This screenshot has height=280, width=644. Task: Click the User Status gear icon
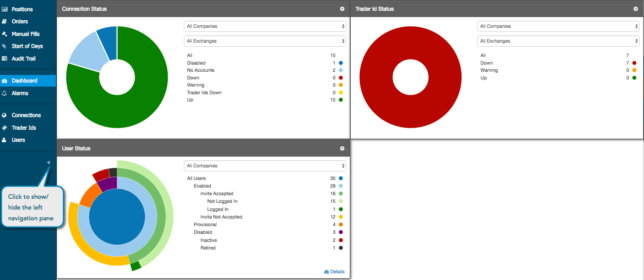(342, 149)
